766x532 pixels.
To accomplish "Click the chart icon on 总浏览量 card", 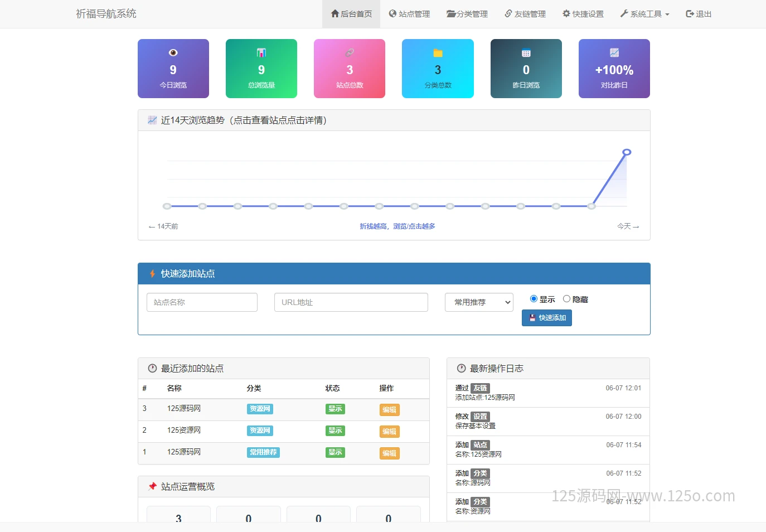I will (261, 52).
